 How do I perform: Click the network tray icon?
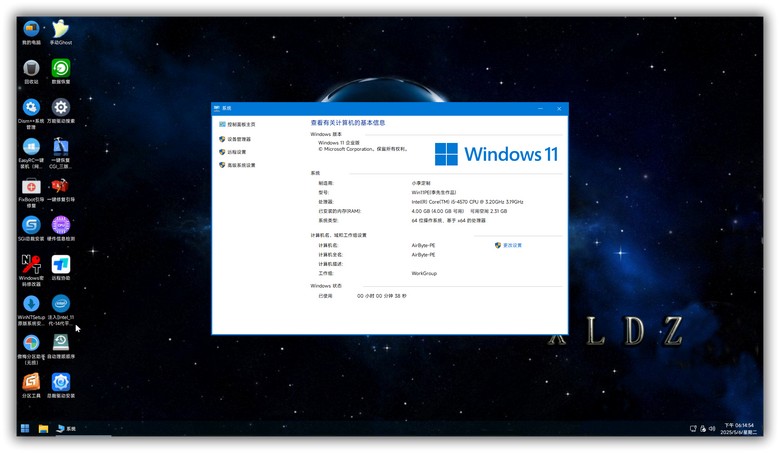pos(693,429)
